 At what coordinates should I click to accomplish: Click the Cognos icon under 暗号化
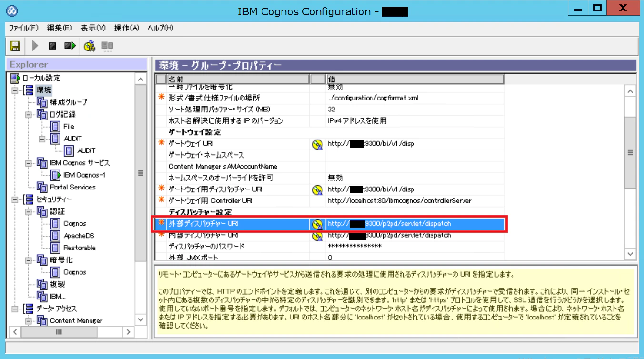55,272
